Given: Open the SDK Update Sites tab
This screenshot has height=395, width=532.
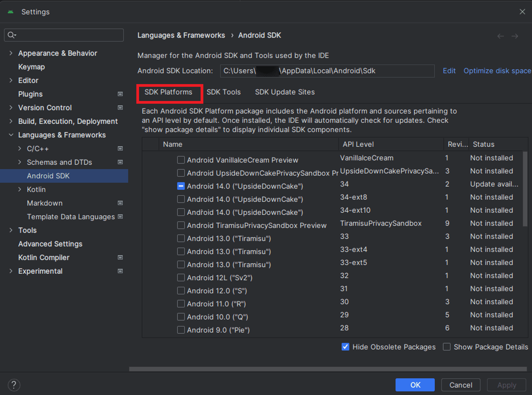Looking at the screenshot, I should pyautogui.click(x=285, y=92).
